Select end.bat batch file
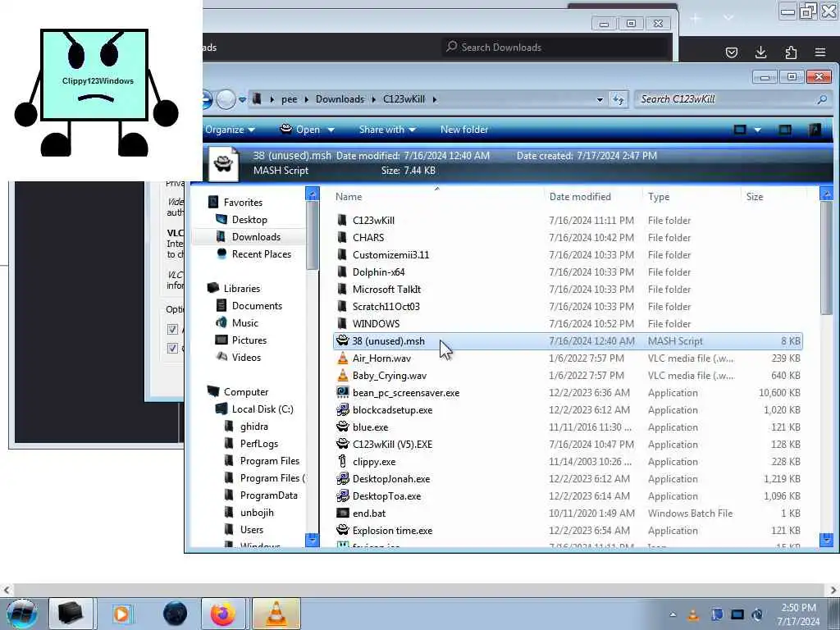 (368, 514)
